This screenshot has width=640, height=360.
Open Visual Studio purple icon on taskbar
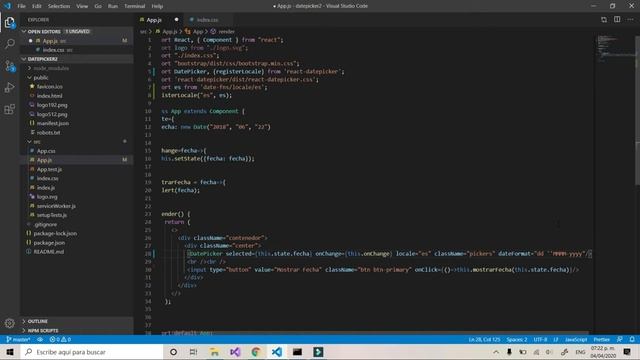(x=235, y=352)
